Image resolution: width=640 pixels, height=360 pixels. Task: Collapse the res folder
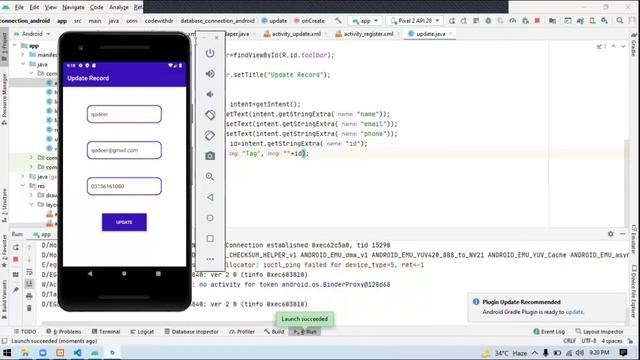[x=23, y=186]
